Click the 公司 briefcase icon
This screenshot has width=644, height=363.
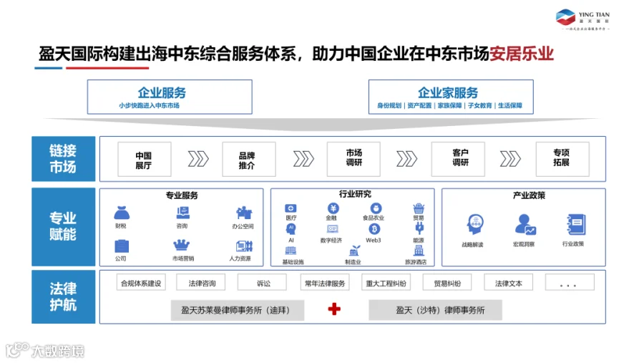coord(122,246)
